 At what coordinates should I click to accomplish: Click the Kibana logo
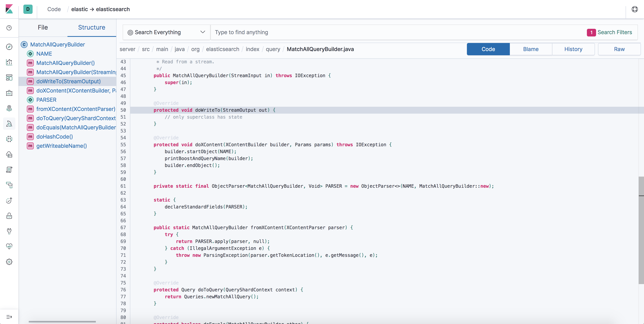[x=9, y=9]
